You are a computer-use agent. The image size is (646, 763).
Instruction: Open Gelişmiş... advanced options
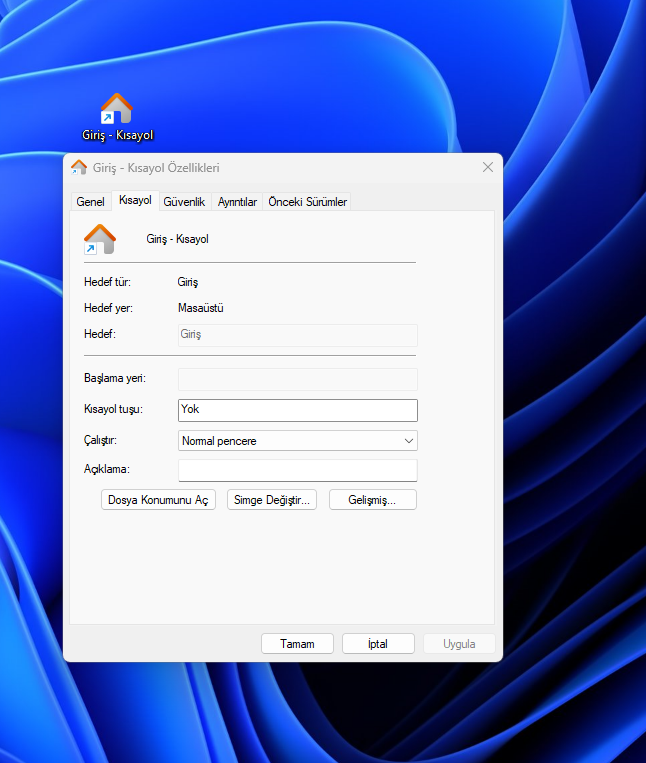pyautogui.click(x=373, y=500)
